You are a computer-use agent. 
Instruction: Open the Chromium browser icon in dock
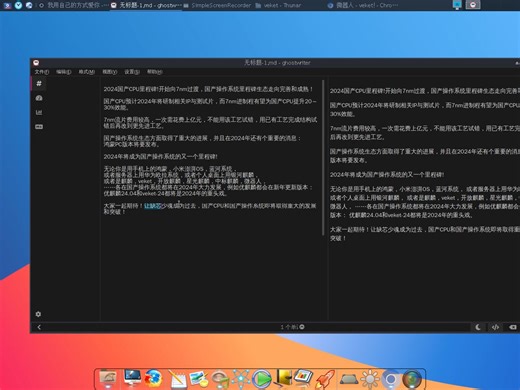point(391,379)
